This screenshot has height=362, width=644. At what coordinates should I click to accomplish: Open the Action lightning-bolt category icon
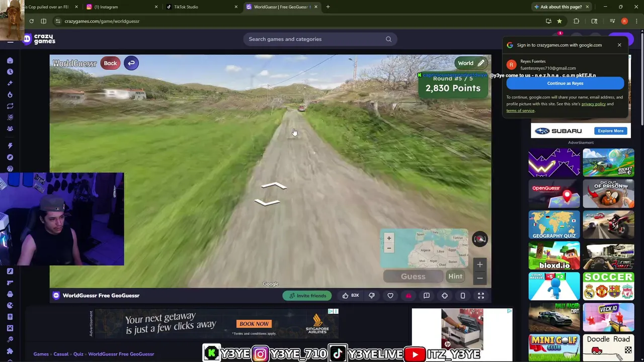click(10, 146)
